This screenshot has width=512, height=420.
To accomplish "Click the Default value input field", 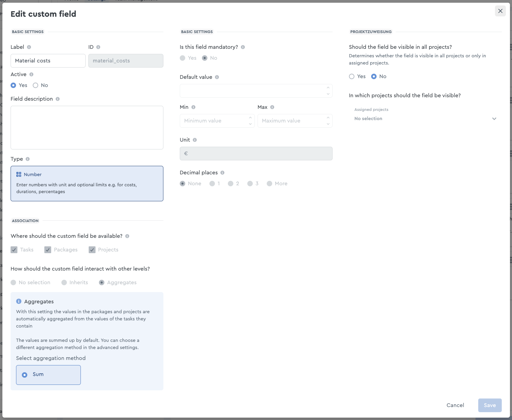I will point(256,91).
